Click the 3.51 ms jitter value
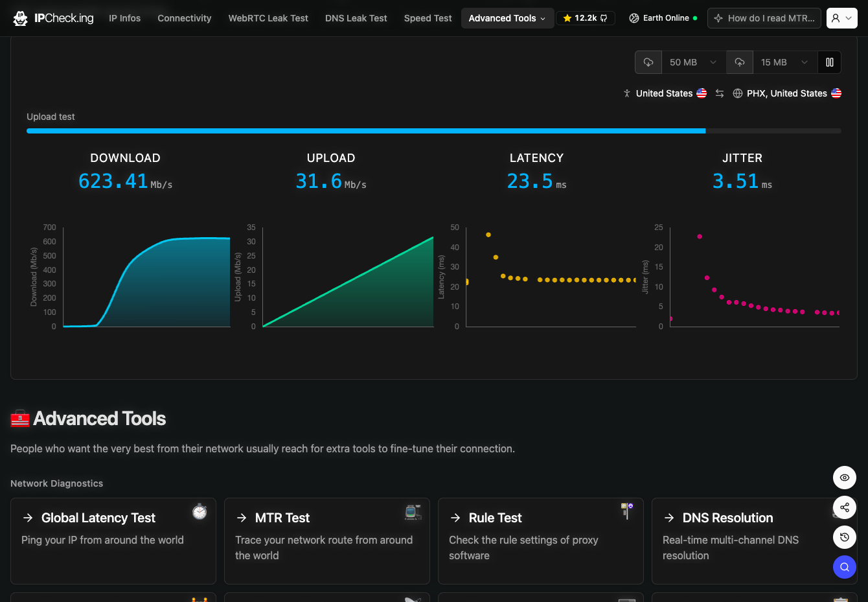868x602 pixels. (x=742, y=181)
